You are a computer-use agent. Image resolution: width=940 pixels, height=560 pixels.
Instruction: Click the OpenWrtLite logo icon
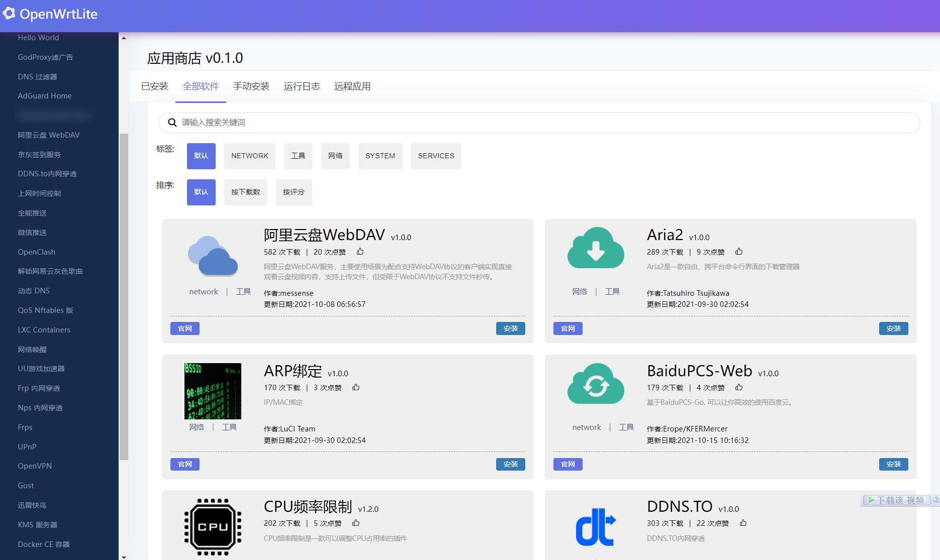tap(9, 14)
